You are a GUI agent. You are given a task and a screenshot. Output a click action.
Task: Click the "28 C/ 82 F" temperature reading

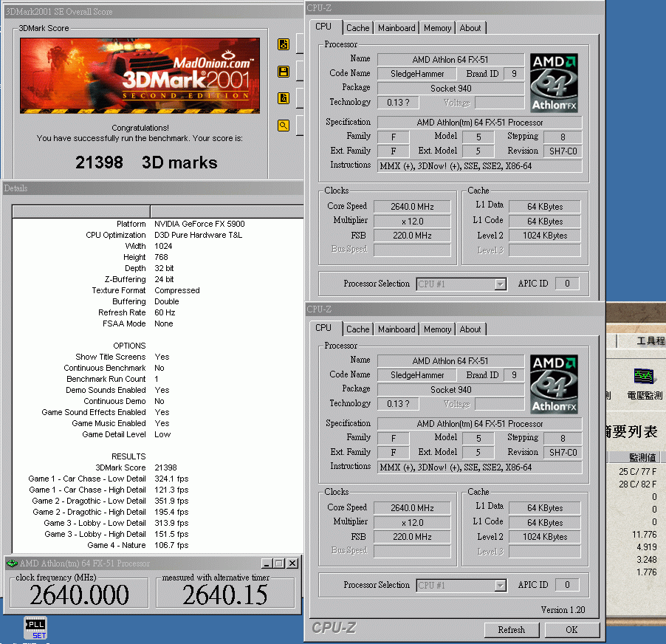coord(637,484)
